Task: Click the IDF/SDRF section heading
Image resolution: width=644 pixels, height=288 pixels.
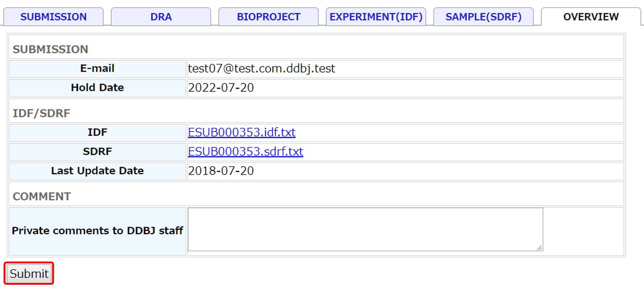Action: (41, 113)
